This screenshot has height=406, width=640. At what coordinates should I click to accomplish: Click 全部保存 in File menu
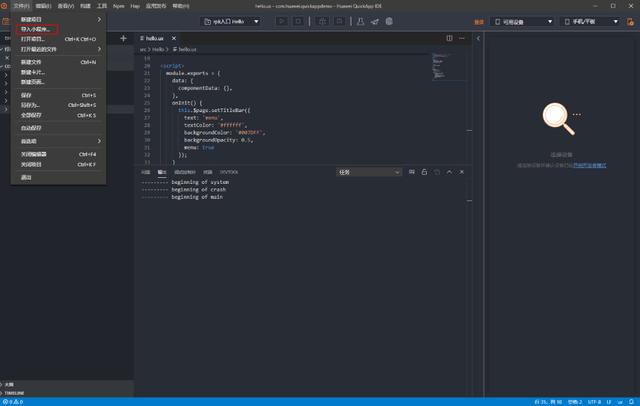[x=32, y=115]
